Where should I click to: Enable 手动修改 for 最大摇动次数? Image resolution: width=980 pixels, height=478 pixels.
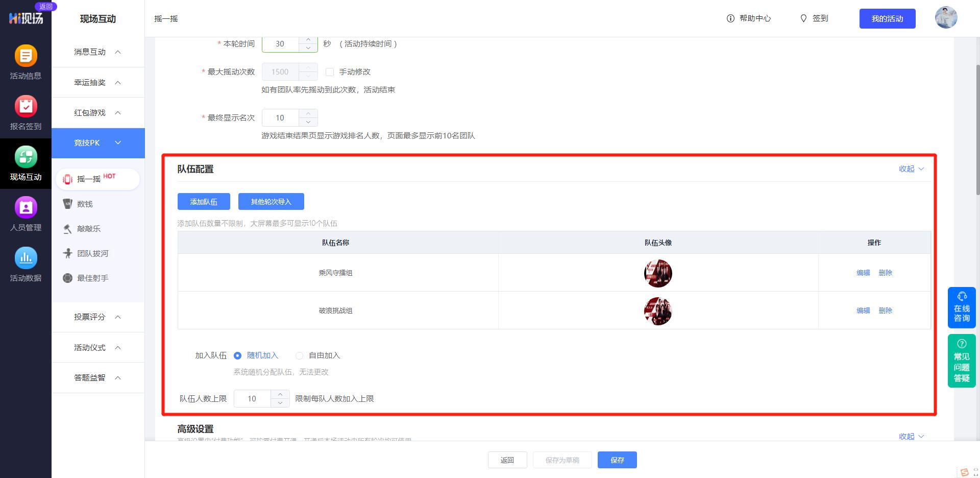click(330, 72)
